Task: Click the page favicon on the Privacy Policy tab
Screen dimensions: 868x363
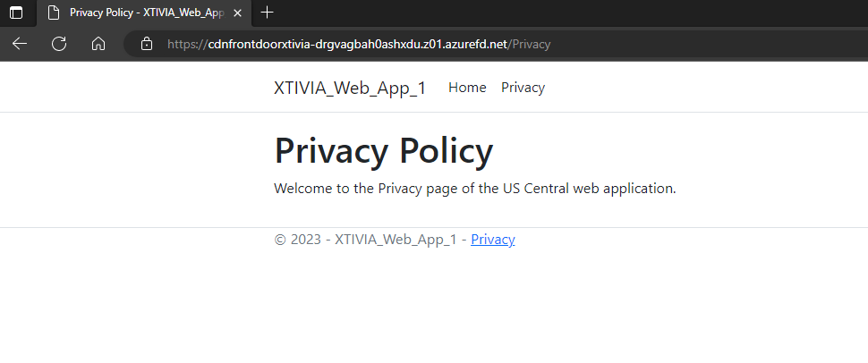Action: click(x=54, y=13)
